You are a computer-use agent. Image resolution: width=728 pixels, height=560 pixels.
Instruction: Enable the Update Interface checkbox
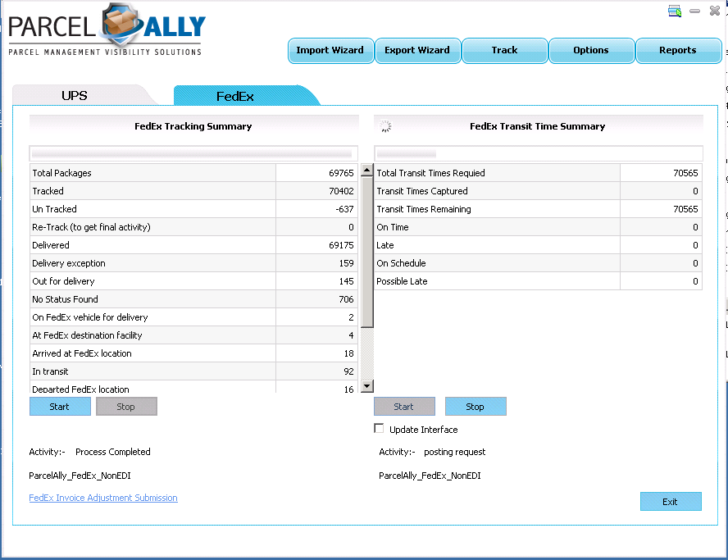pos(379,429)
